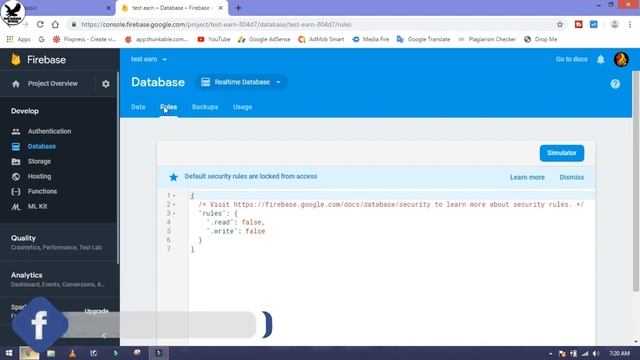This screenshot has width=640, height=360.
Task: Click the Realtime Database icon
Action: (205, 82)
